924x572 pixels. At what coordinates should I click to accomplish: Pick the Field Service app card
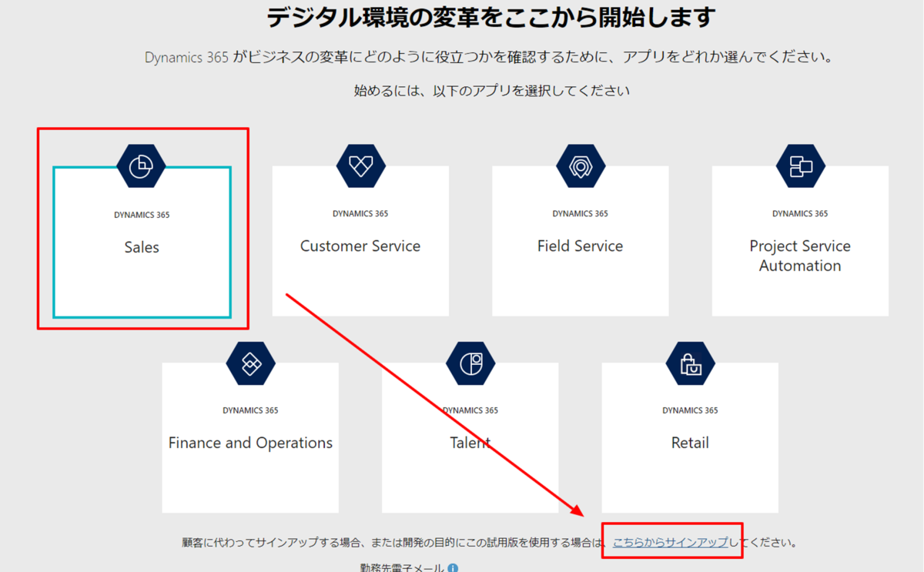581,241
